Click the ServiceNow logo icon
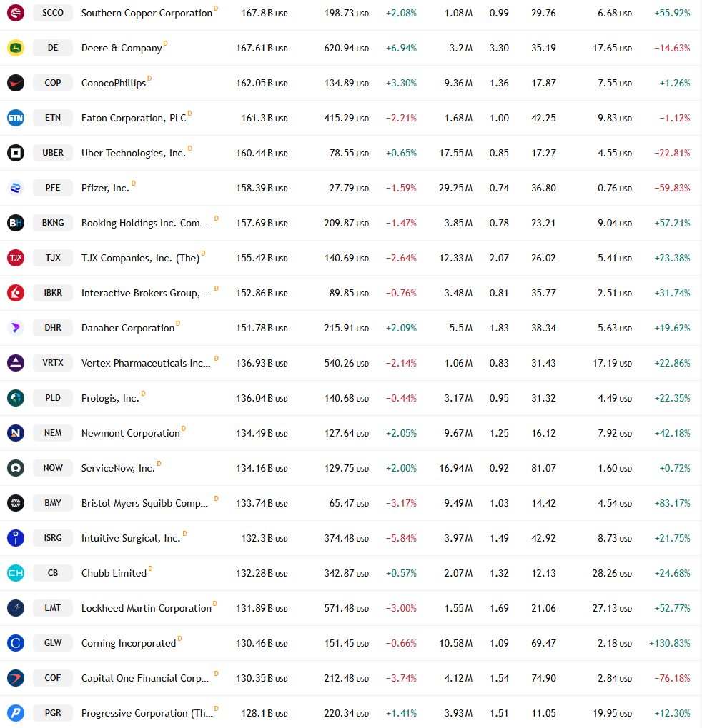 tap(16, 467)
